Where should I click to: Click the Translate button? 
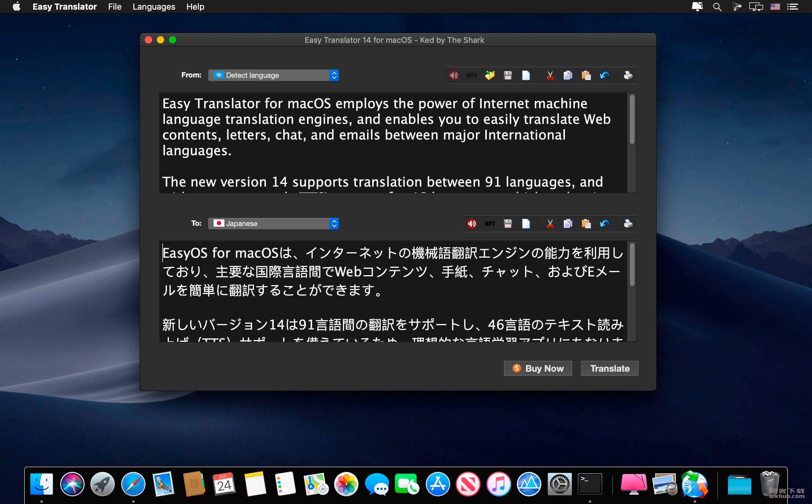610,368
